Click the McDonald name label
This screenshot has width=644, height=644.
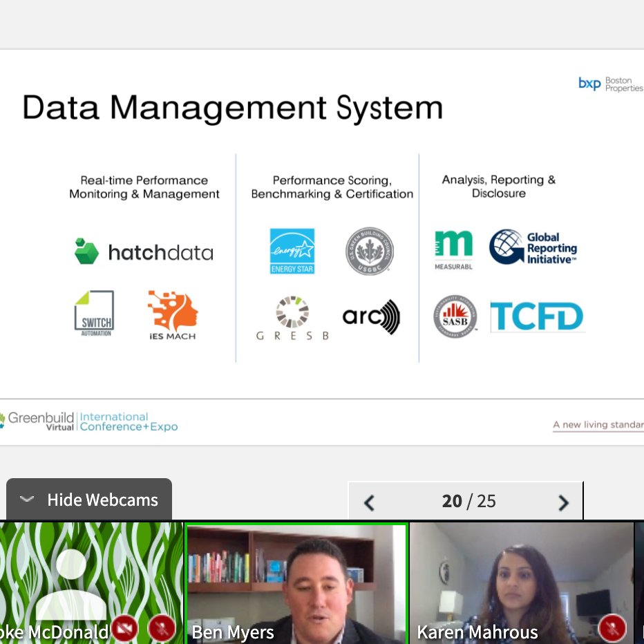54,632
